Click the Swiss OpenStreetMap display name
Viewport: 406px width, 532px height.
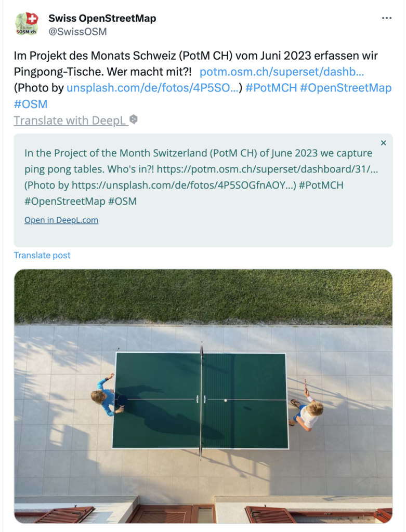pos(102,18)
